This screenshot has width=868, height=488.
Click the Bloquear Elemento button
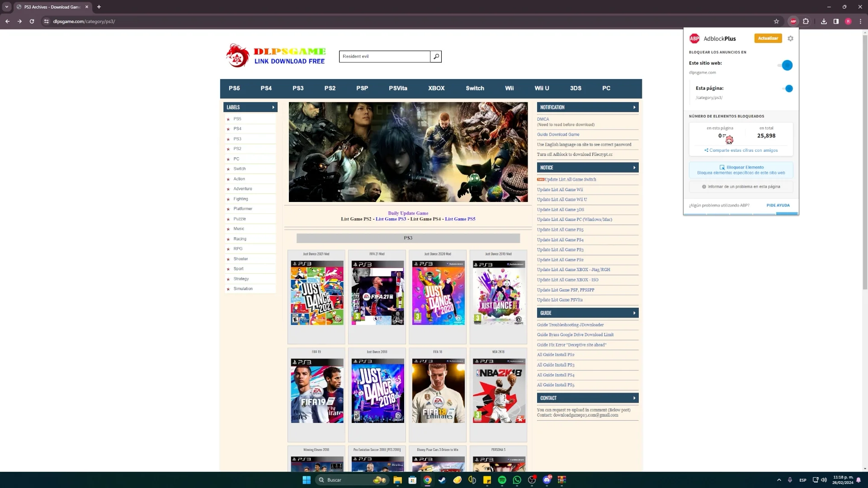741,170
